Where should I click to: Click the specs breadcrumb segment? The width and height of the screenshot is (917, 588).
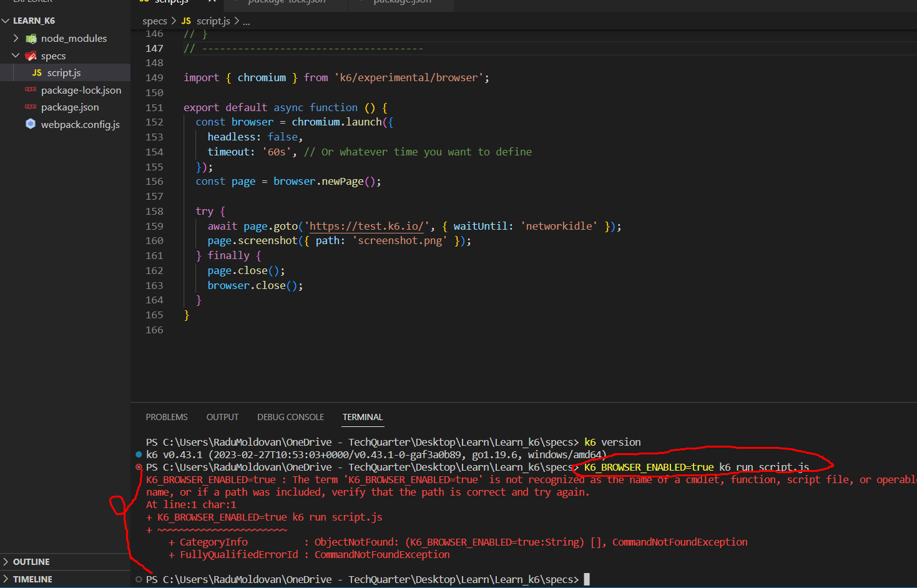154,21
